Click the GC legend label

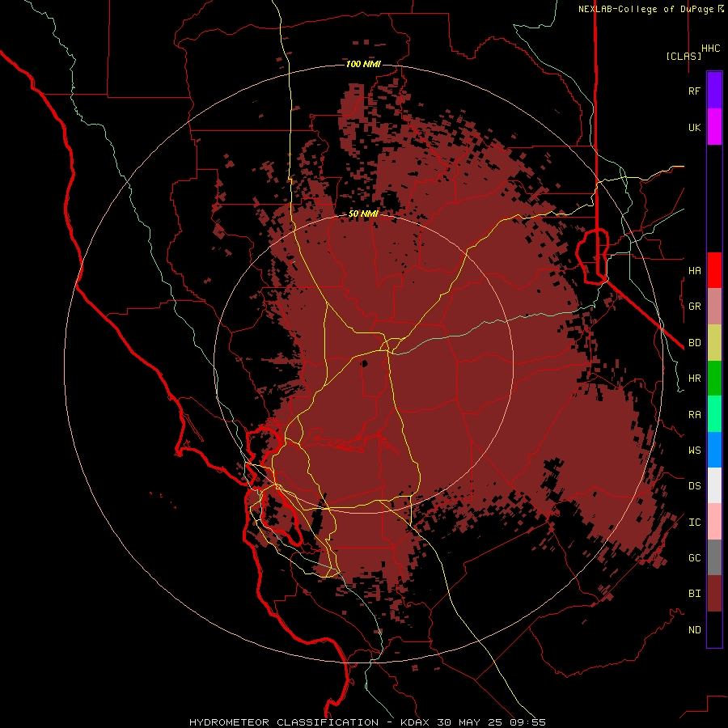click(694, 557)
